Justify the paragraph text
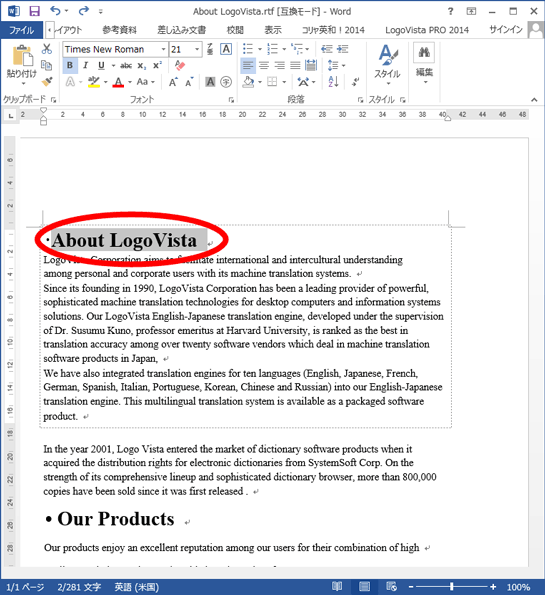 point(295,65)
